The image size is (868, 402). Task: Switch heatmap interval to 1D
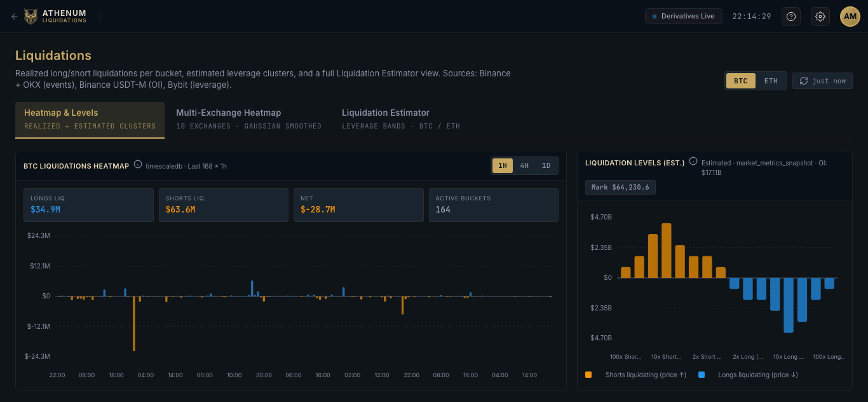pos(546,166)
